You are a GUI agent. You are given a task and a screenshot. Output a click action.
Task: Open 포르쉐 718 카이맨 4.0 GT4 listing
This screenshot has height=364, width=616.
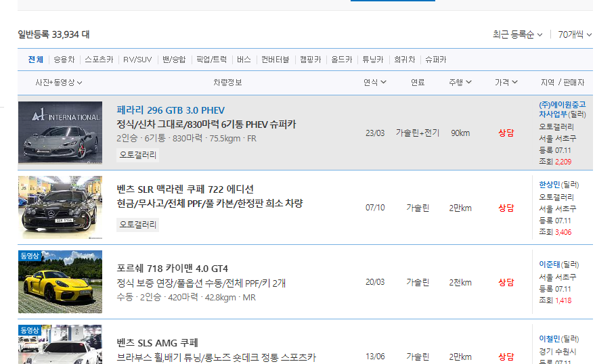tap(172, 269)
